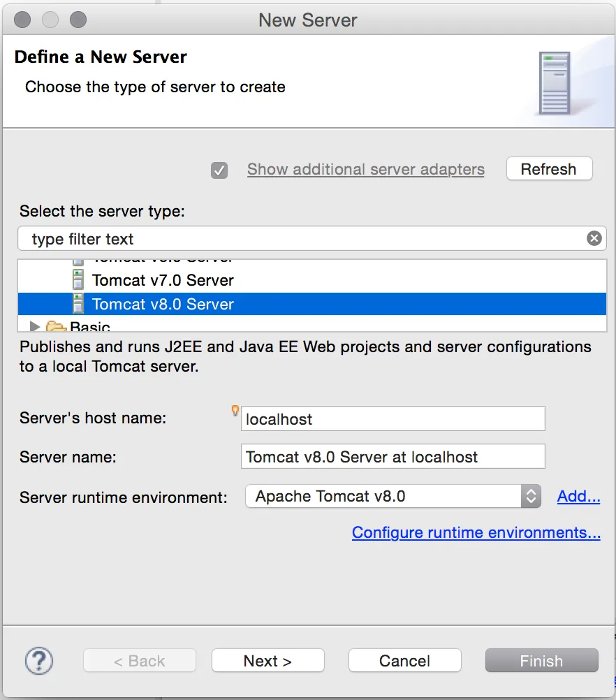616x700 pixels.
Task: Open the Add... link
Action: click(x=578, y=496)
